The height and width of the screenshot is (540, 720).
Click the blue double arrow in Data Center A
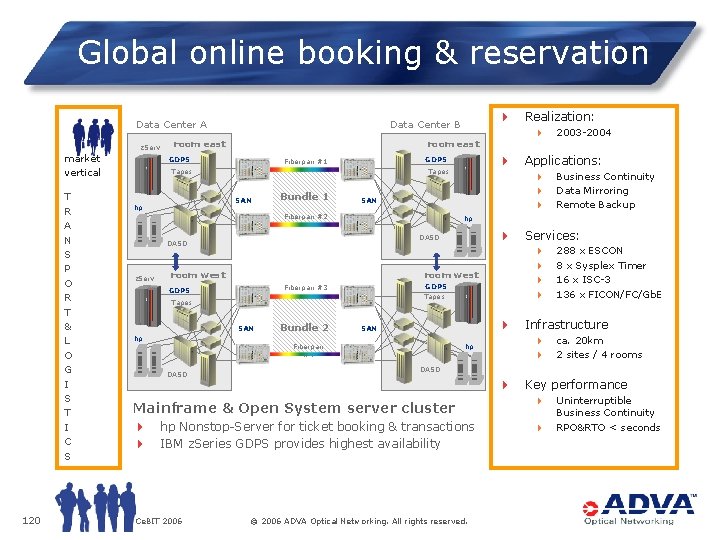[x=175, y=262]
